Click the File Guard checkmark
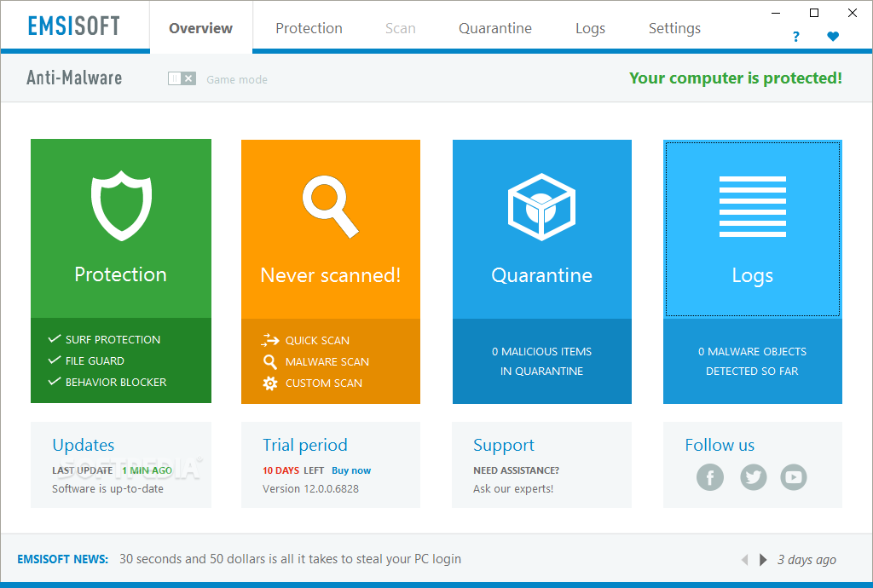Screen dimensions: 873x588 click(55, 360)
